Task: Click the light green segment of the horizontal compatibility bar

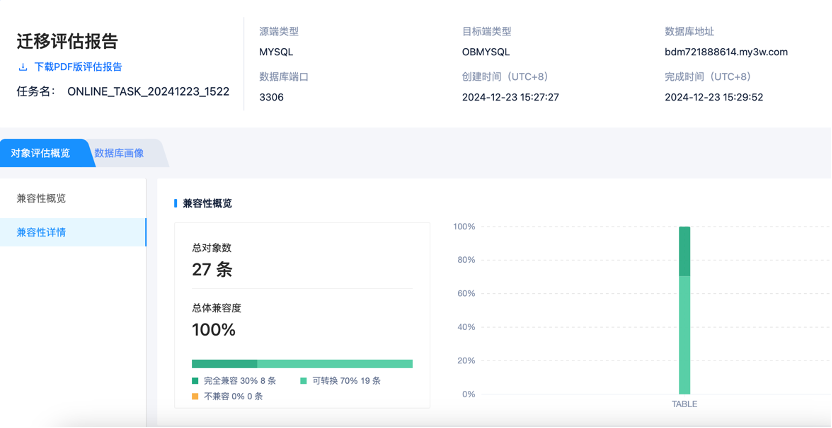Action: click(335, 364)
